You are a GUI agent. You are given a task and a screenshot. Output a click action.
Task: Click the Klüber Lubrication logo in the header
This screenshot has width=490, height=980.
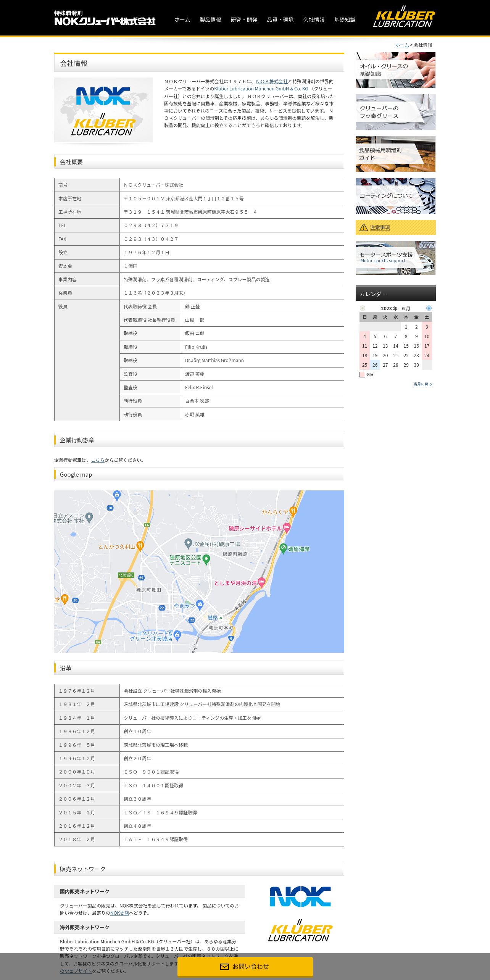[x=404, y=17]
